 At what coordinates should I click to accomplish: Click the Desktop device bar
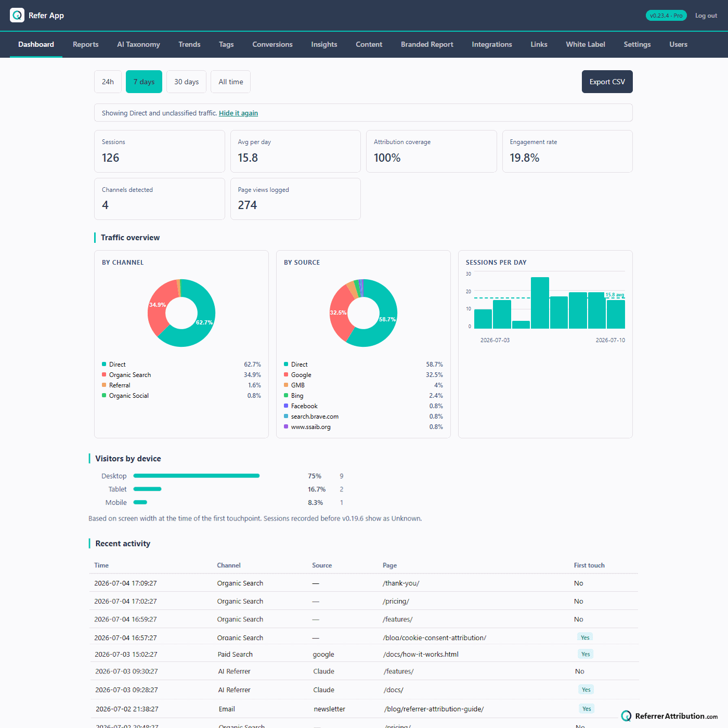[197, 476]
